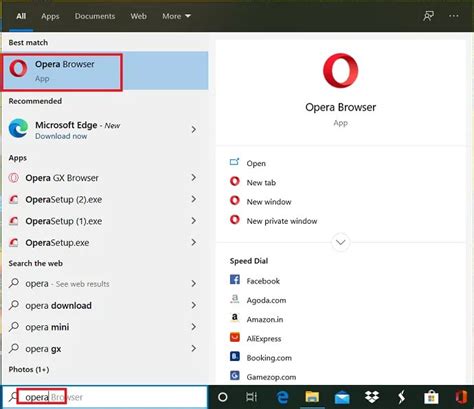The height and width of the screenshot is (409, 474).
Task: Click the Agoda.com speed dial icon
Action: pyautogui.click(x=235, y=299)
